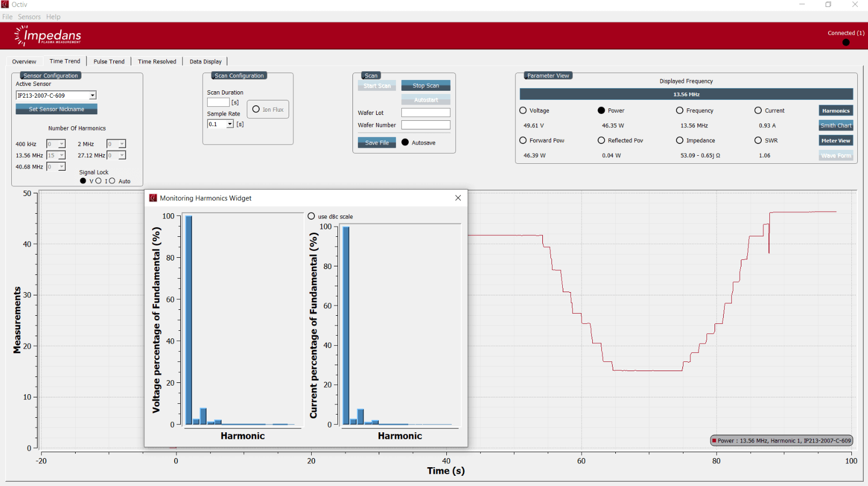Click the Save File button
The height and width of the screenshot is (486, 868).
tap(377, 143)
